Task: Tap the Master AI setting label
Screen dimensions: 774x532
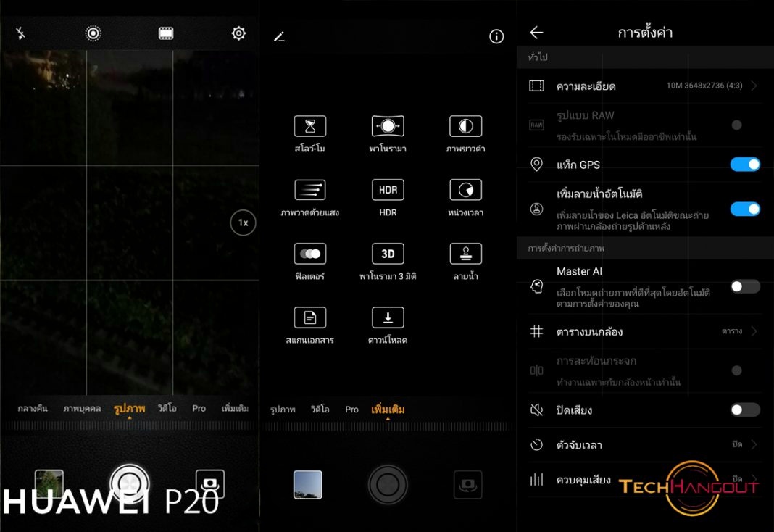Action: pos(579,271)
